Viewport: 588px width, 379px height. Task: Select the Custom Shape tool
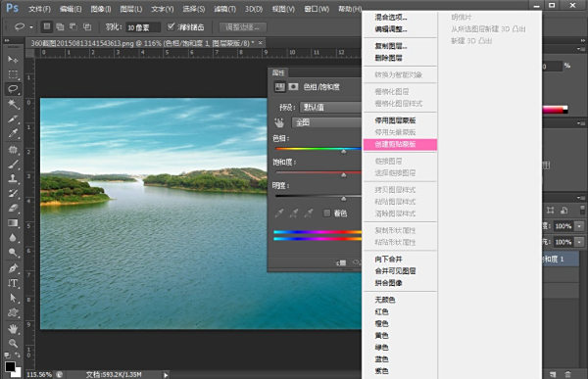pos(13,312)
